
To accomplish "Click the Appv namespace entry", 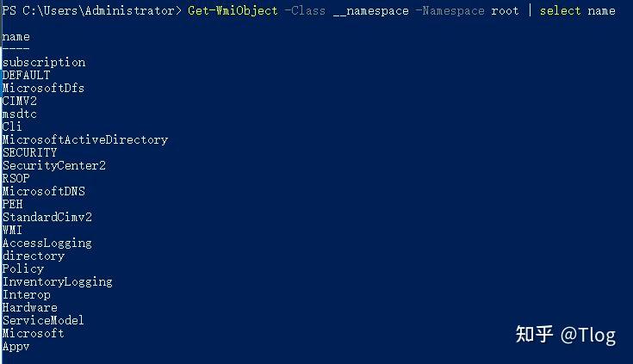I will [16, 346].
